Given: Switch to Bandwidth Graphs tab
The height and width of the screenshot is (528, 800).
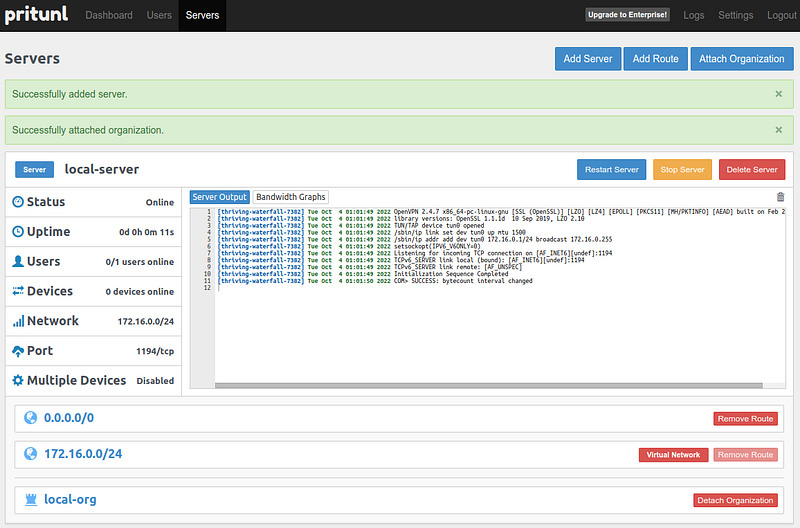Looking at the screenshot, I should (x=290, y=197).
